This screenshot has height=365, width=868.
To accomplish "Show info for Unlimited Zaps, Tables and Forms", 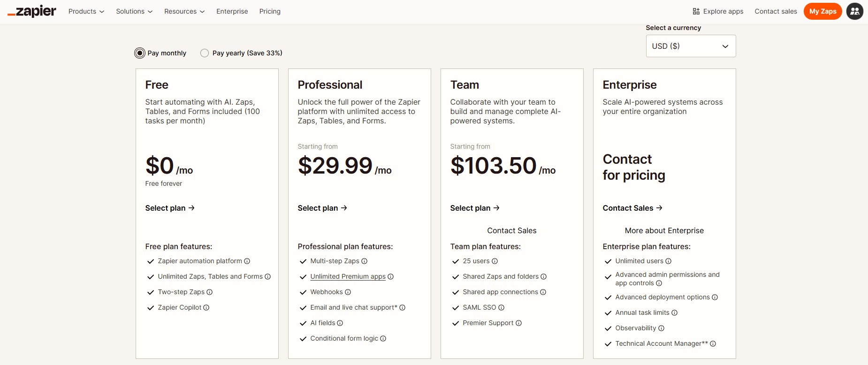I will [268, 277].
